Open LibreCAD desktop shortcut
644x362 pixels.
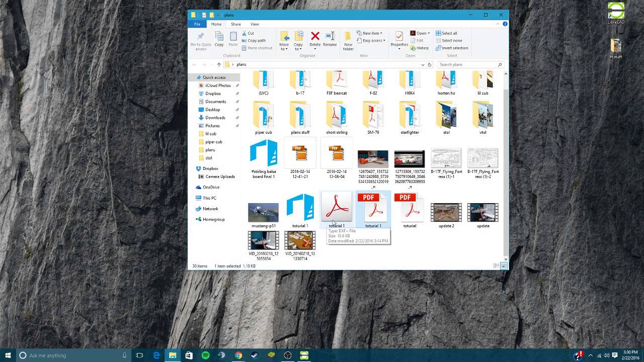(616, 13)
